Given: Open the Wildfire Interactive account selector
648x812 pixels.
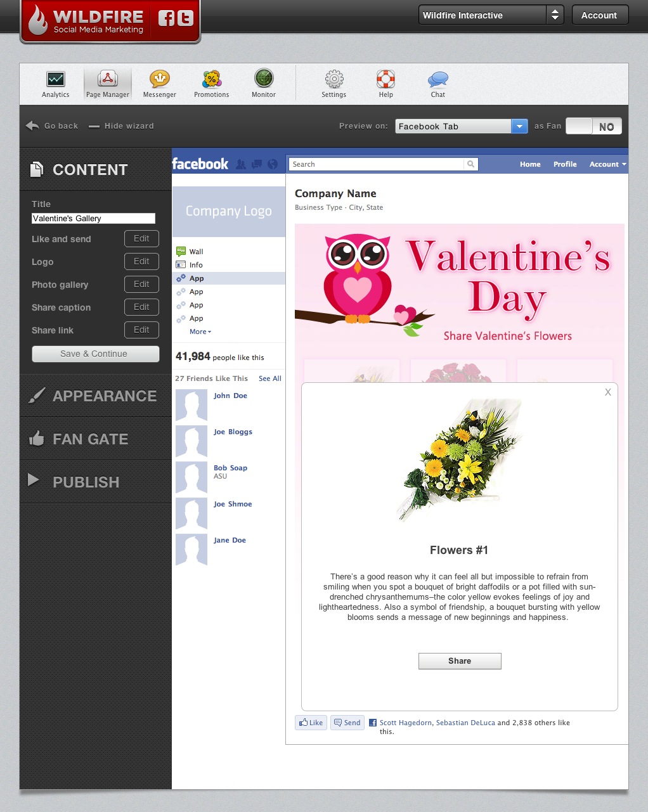Looking at the screenshot, I should pos(491,15).
